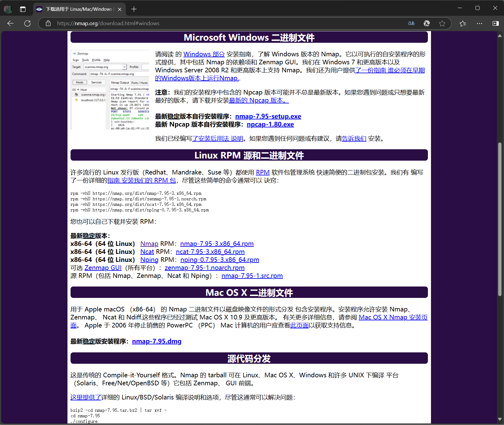
Task: Open the favorites list icon
Action: 462,23
